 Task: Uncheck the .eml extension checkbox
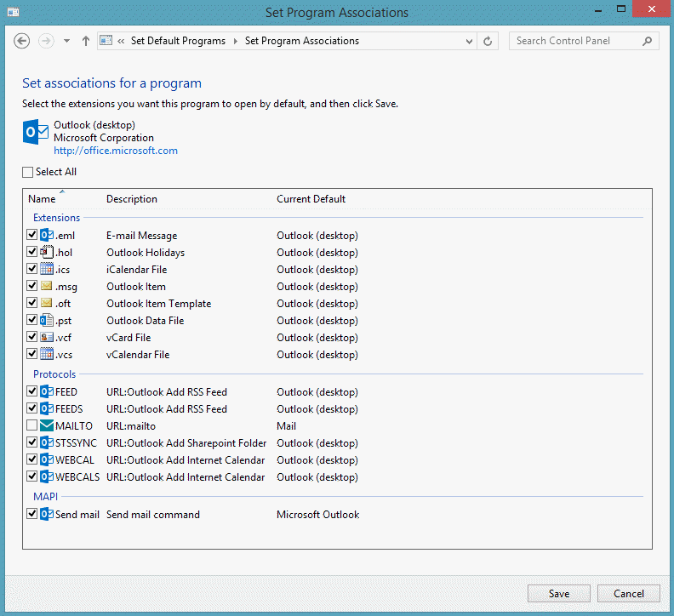(31, 235)
